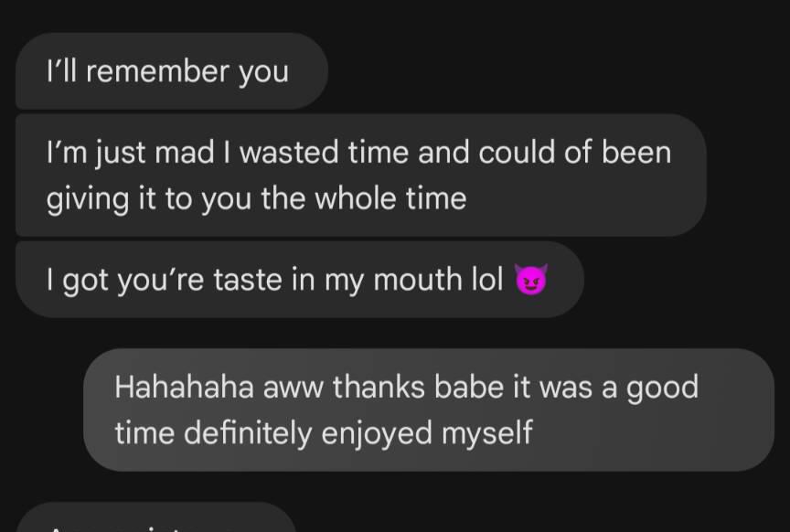Image resolution: width=790 pixels, height=532 pixels.
Task: Click the word "good" in reply bubble
Action: point(661,387)
